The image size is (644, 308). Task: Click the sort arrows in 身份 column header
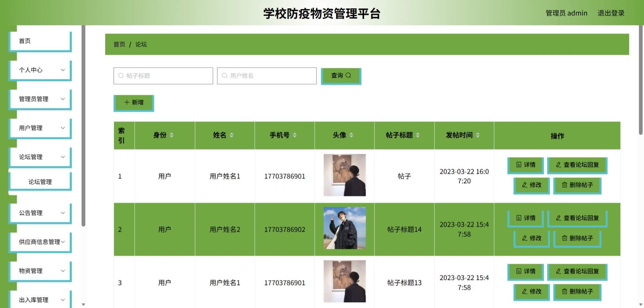[172, 135]
